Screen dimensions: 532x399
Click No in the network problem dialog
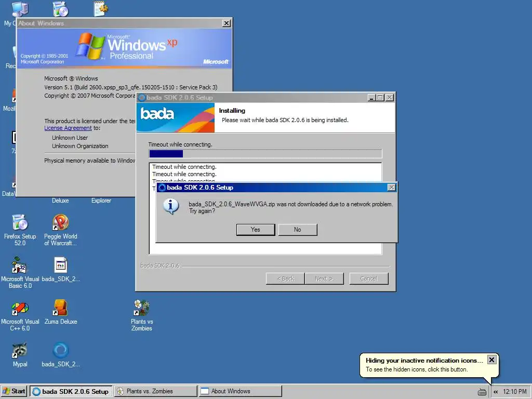click(x=298, y=230)
